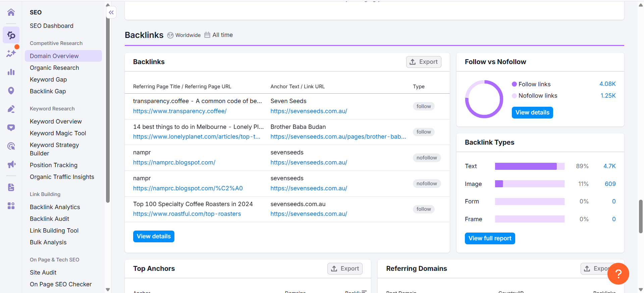Export the Backlinks table
The height and width of the screenshot is (293, 644).
[x=424, y=62]
